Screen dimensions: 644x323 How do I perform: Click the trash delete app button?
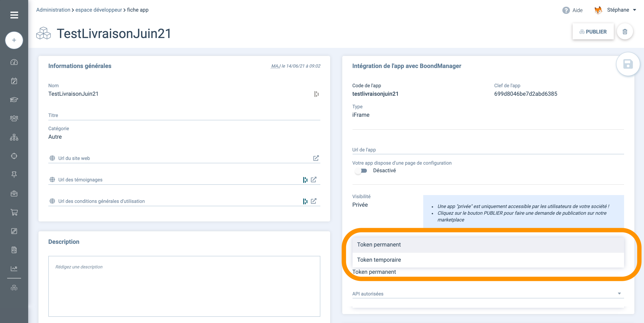tap(625, 32)
